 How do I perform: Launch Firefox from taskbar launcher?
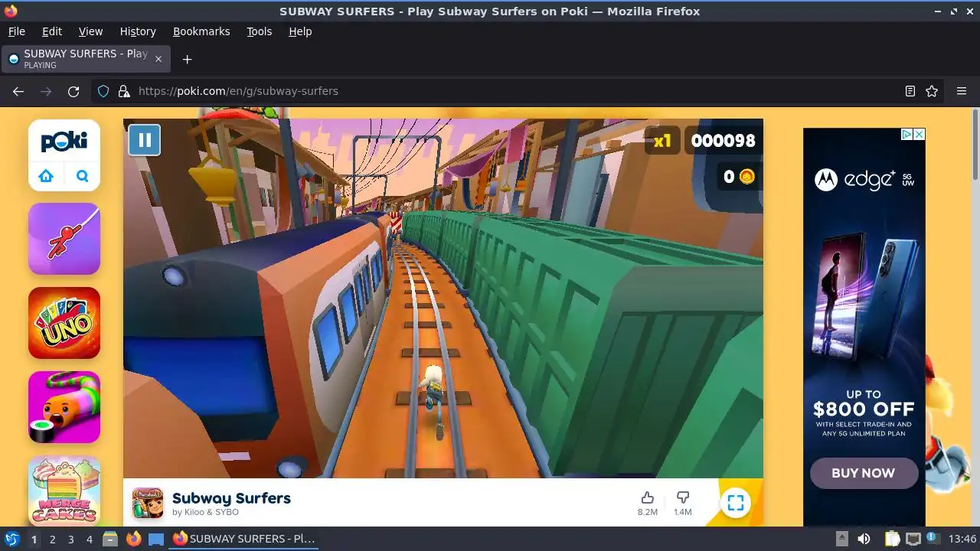click(x=133, y=539)
